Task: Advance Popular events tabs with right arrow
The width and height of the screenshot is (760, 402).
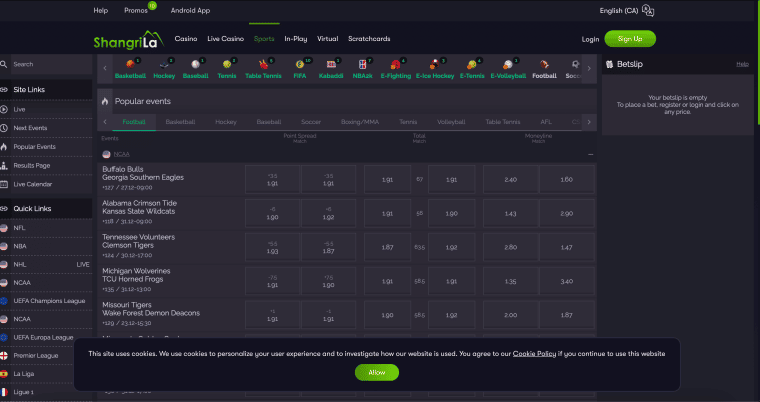Action: tap(589, 122)
